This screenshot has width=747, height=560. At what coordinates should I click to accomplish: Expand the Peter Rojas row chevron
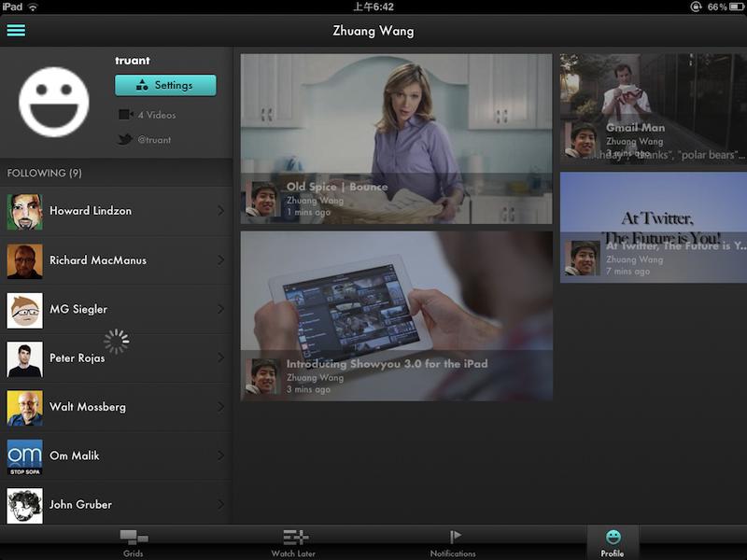tap(220, 357)
